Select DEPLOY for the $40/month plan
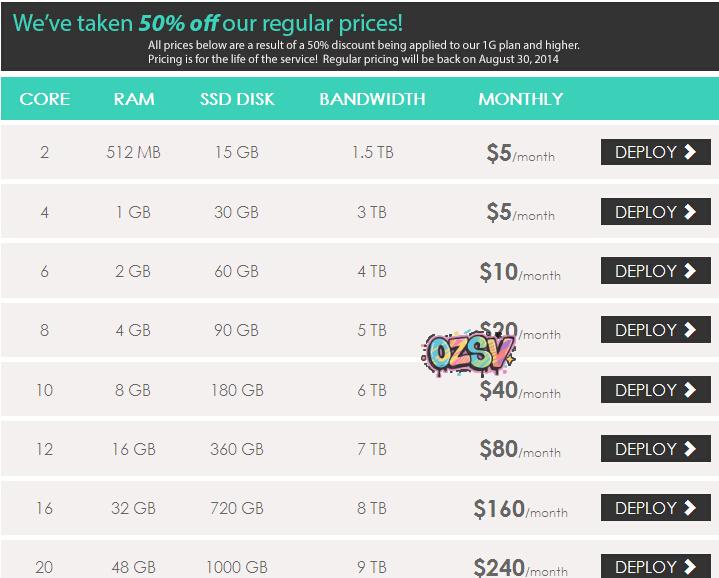The height and width of the screenshot is (578, 719). click(x=655, y=390)
